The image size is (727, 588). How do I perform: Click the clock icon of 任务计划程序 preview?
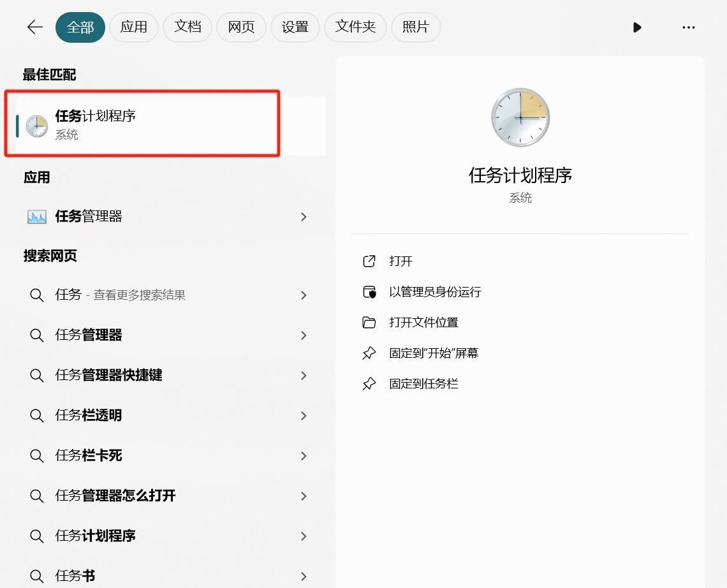coord(520,117)
